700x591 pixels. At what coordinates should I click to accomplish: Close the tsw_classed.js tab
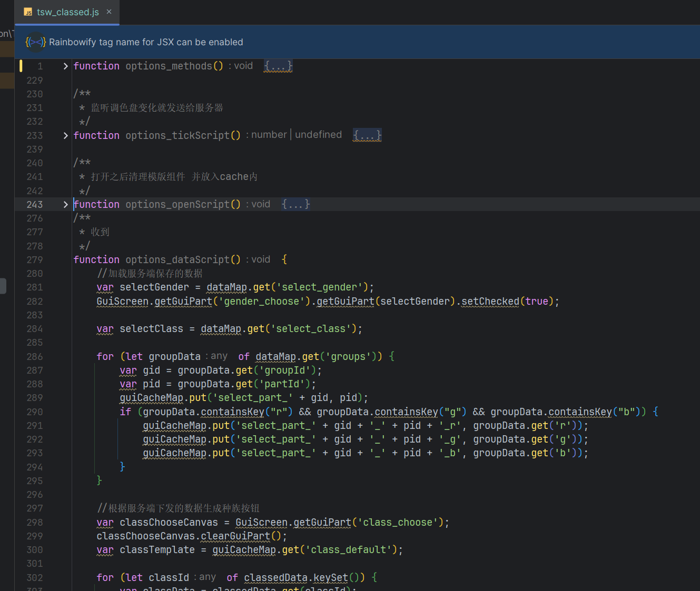click(x=109, y=12)
